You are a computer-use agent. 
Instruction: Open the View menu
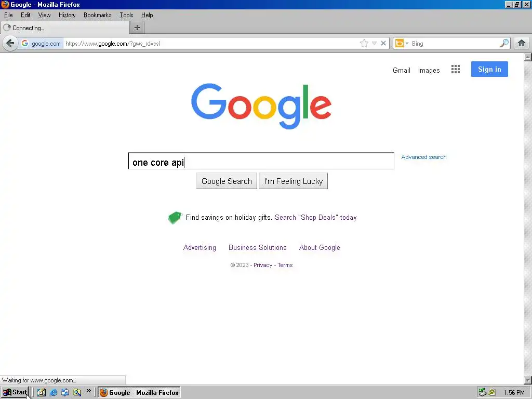(x=44, y=15)
